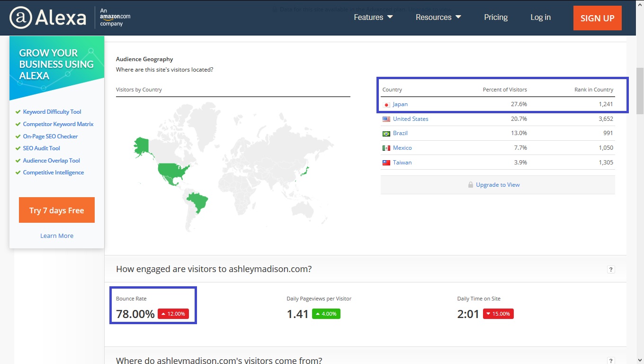This screenshot has height=364, width=644.
Task: Select the Mexico country link
Action: (402, 148)
